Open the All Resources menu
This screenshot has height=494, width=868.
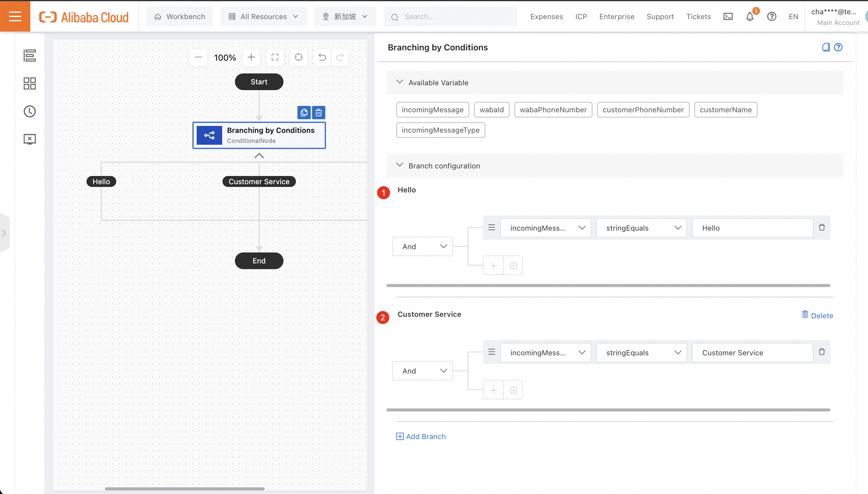pyautogui.click(x=264, y=17)
